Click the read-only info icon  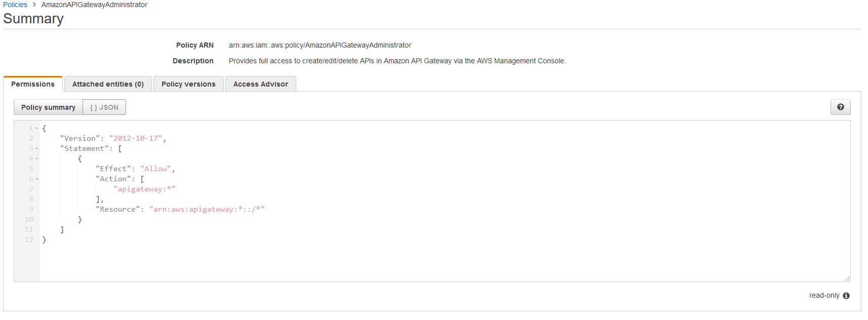point(846,296)
